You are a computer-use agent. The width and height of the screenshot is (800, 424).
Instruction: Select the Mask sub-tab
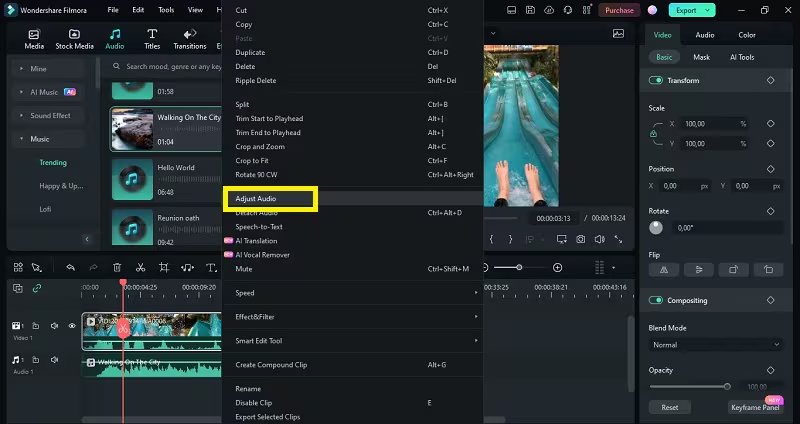(701, 57)
